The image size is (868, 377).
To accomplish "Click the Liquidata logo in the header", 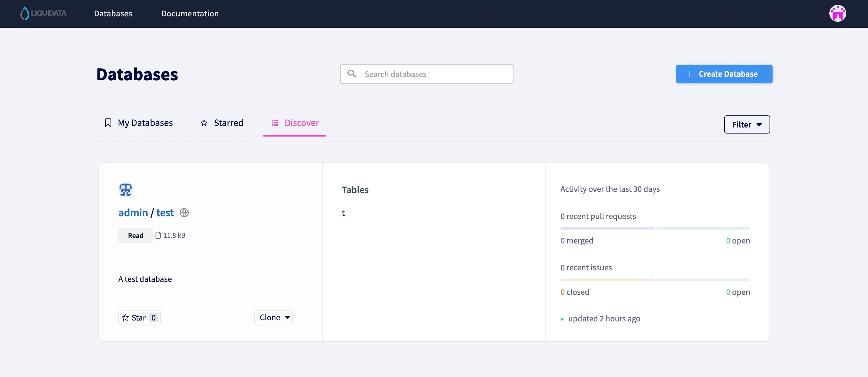I will click(x=43, y=14).
